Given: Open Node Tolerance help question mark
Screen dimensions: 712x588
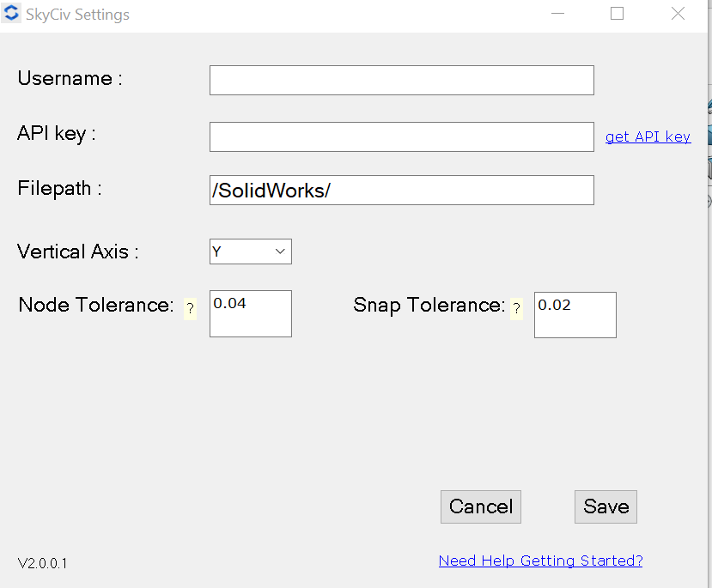Looking at the screenshot, I should pos(190,309).
